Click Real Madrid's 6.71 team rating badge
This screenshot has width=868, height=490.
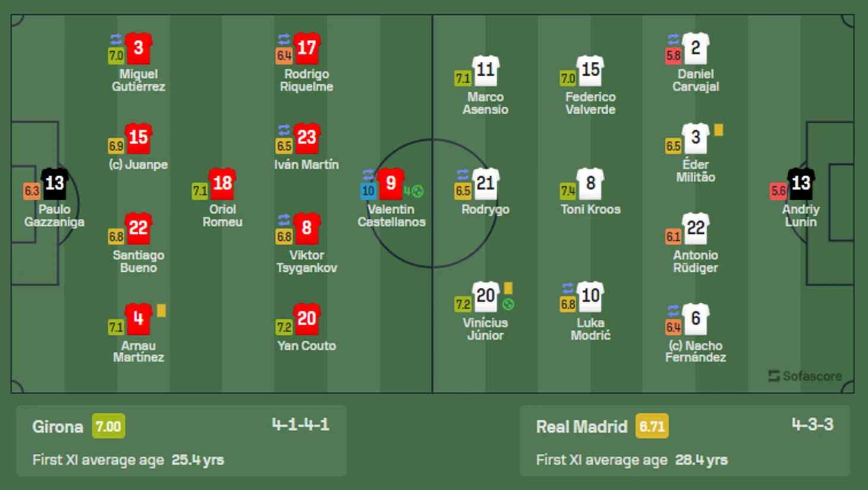652,426
